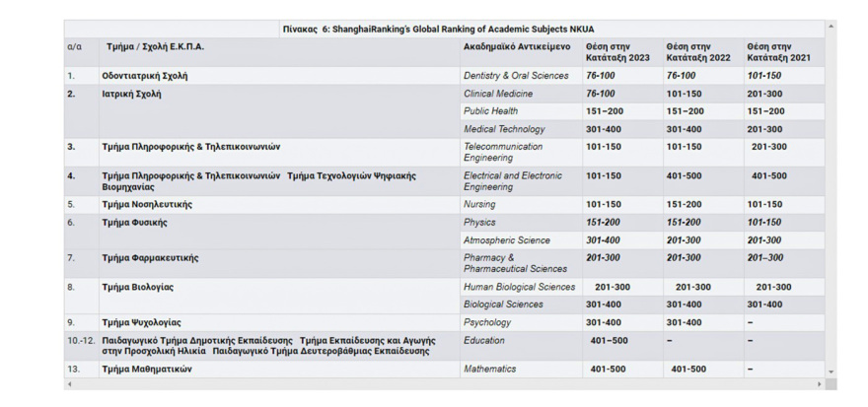Click the vertical scrollbar down arrow
Image resolution: width=868 pixels, height=407 pixels.
pos(831,372)
